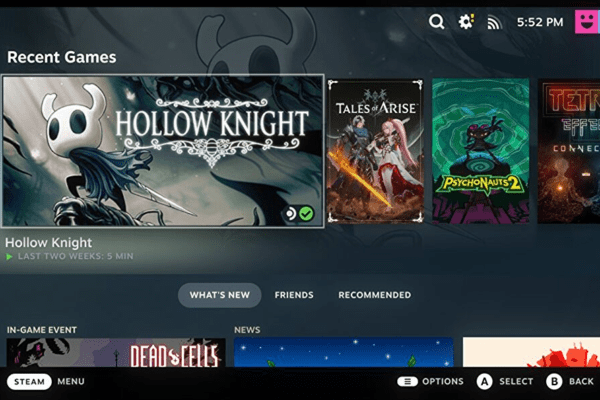Open Psychonauts 2 cover art
600x400 pixels.
tap(481, 151)
